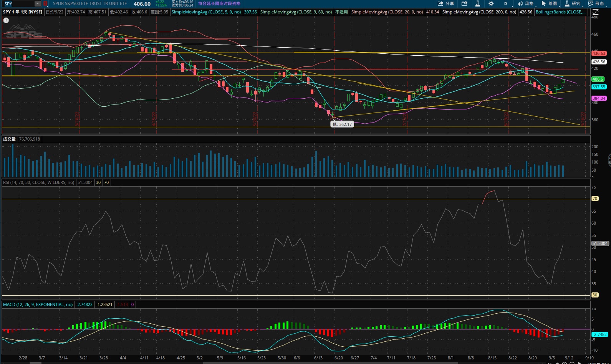Click 高:407.51 high value

pos(97,12)
